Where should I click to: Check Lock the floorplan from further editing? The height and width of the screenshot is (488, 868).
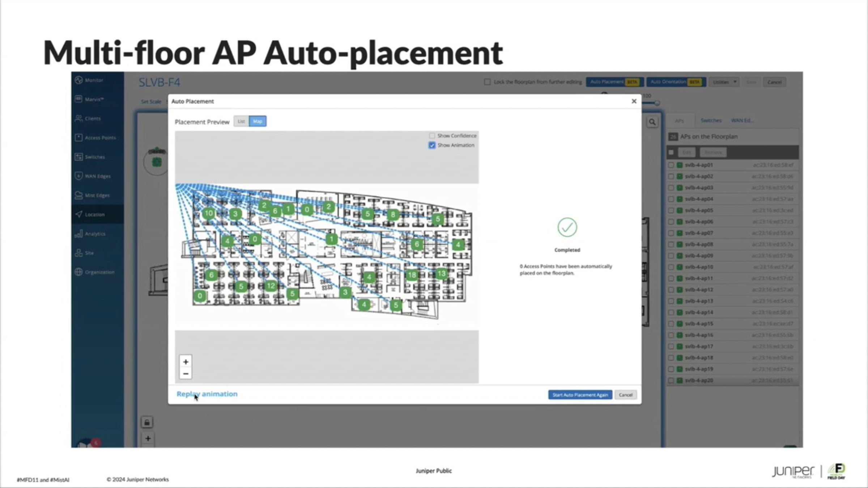[x=487, y=82]
